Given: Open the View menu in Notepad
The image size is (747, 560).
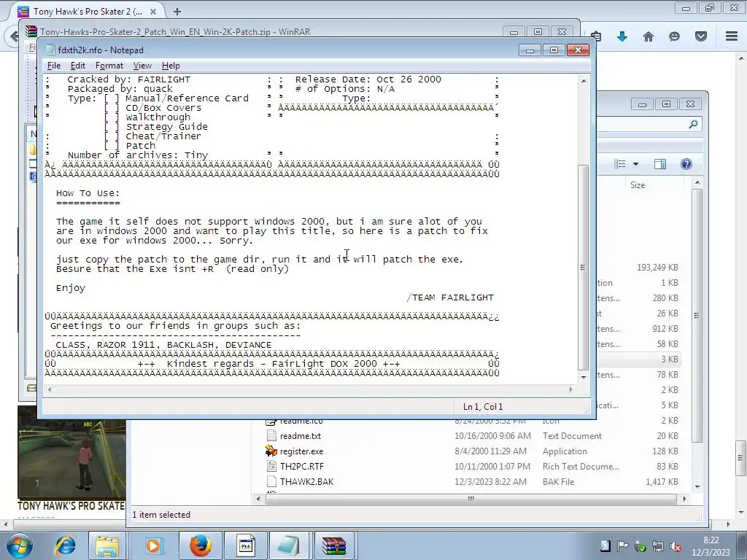Looking at the screenshot, I should [x=142, y=66].
